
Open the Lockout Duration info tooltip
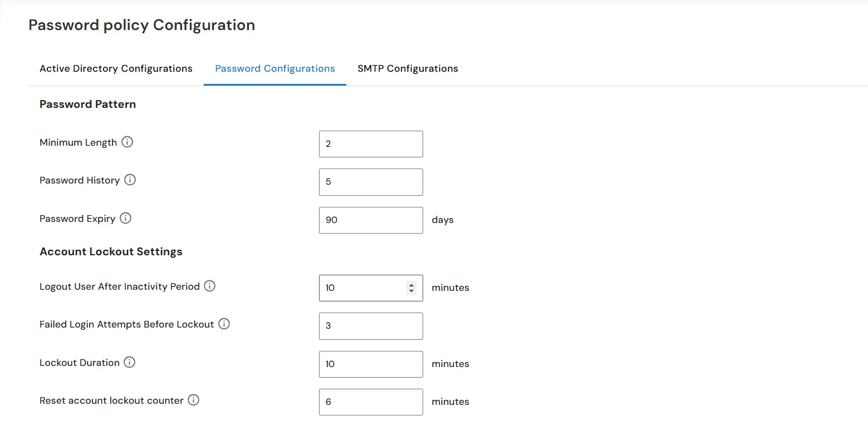[x=129, y=362]
